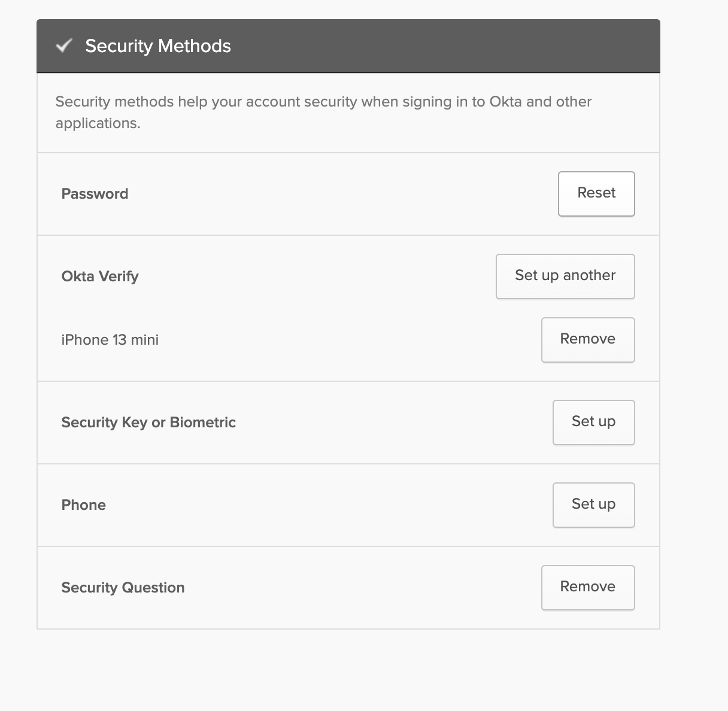The height and width of the screenshot is (711, 728).
Task: Select the Security Key or Biometric label
Action: (148, 423)
